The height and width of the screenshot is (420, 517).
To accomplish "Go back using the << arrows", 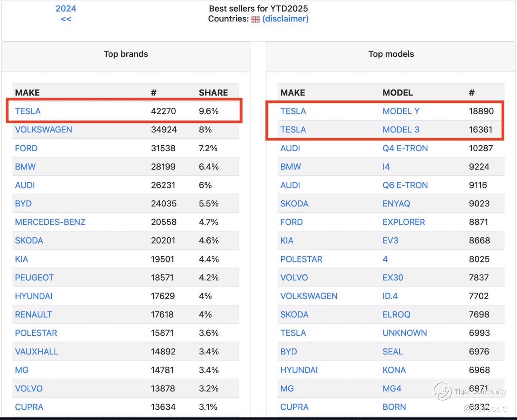I will (66, 19).
